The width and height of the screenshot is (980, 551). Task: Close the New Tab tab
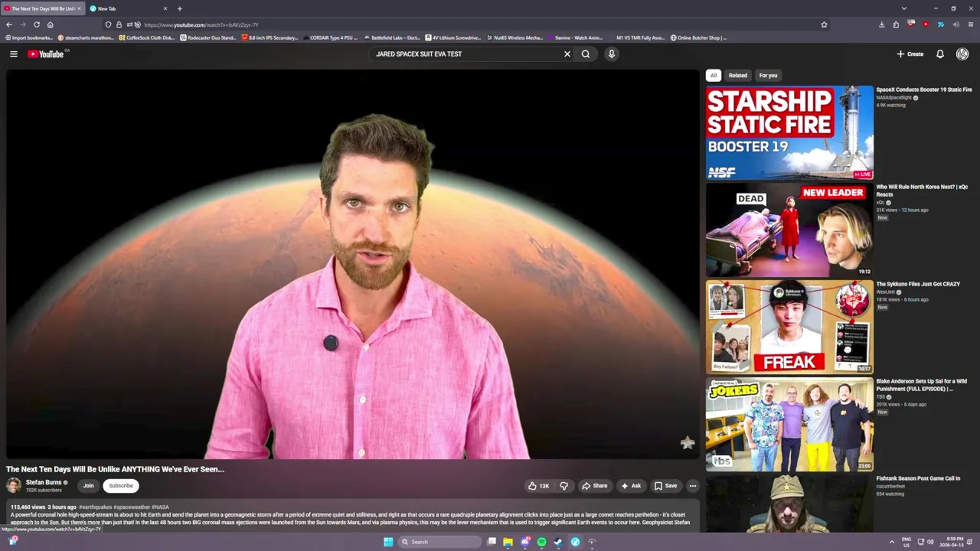165,8
